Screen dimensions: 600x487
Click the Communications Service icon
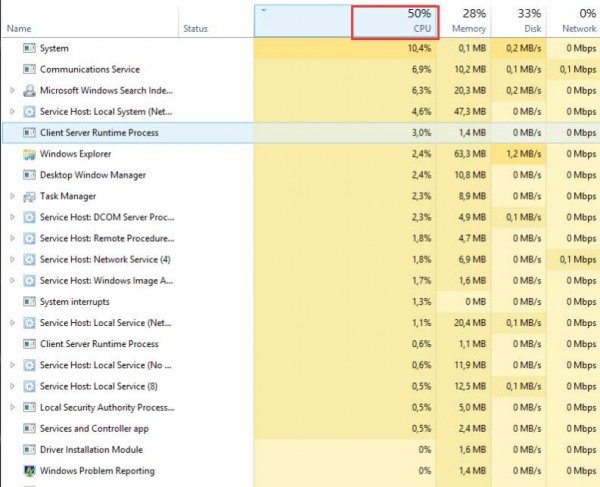(29, 69)
